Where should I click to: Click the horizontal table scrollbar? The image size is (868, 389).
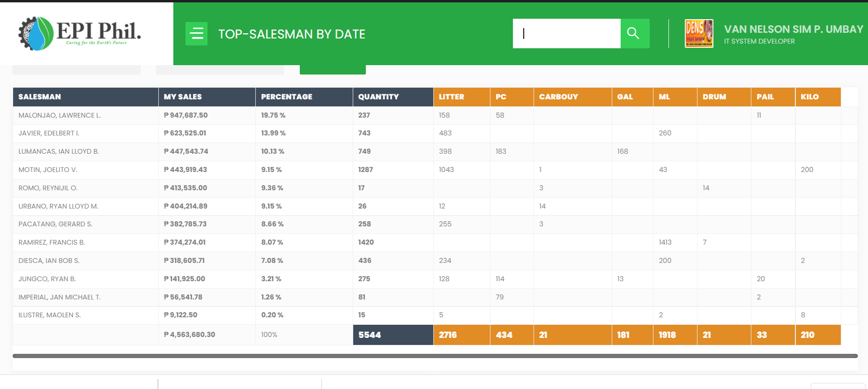435,356
